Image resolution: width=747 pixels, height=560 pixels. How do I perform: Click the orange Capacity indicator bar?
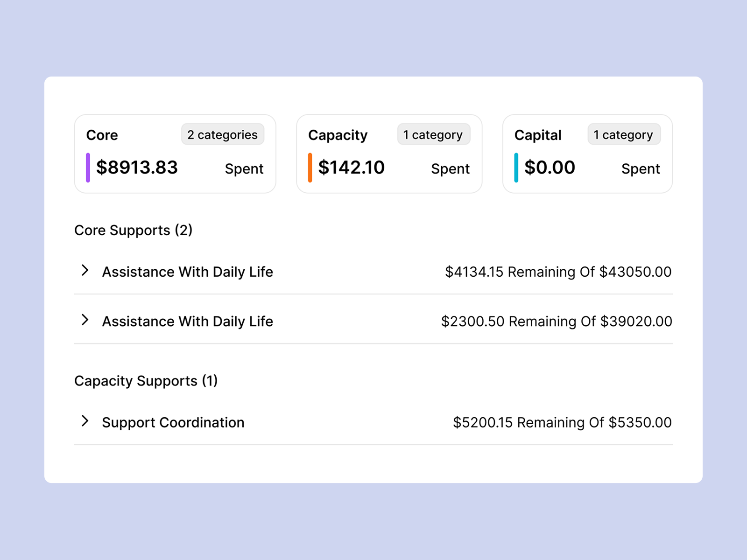coord(310,168)
